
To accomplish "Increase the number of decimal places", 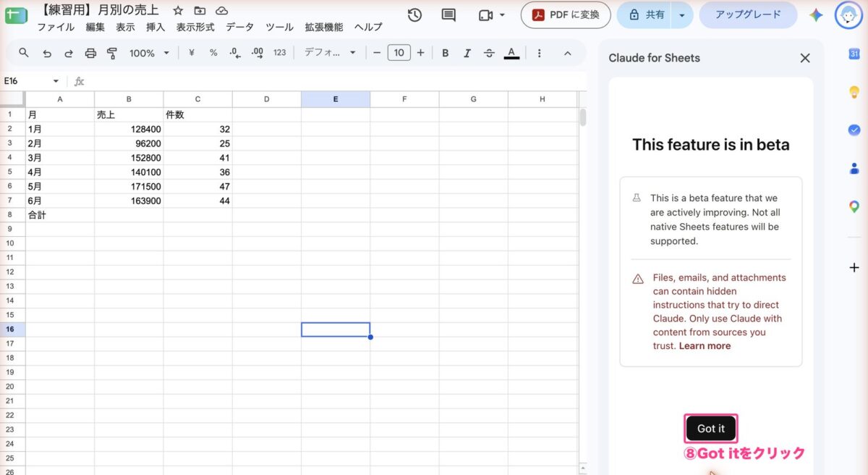I will 257,53.
